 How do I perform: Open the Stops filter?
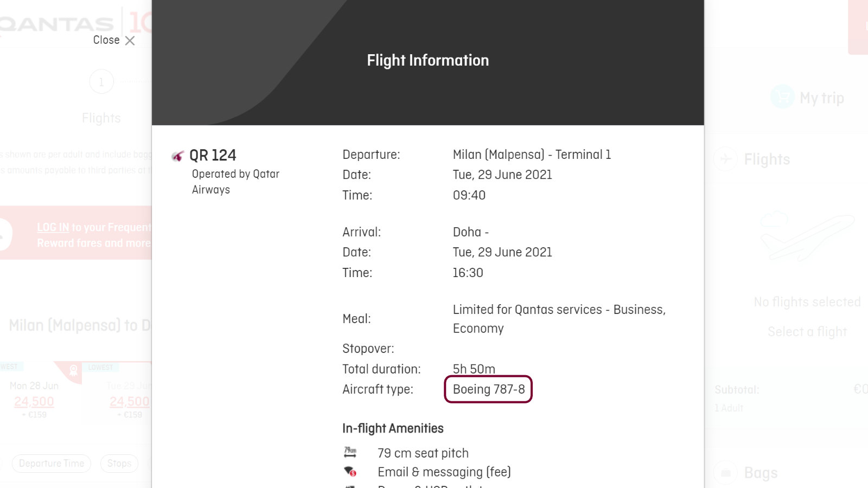click(x=119, y=464)
